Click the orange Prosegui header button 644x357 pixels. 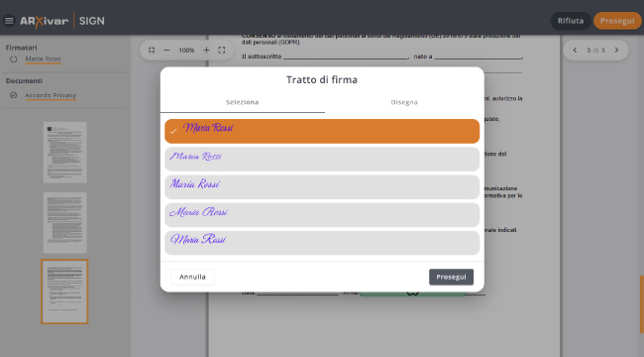pyautogui.click(x=617, y=21)
